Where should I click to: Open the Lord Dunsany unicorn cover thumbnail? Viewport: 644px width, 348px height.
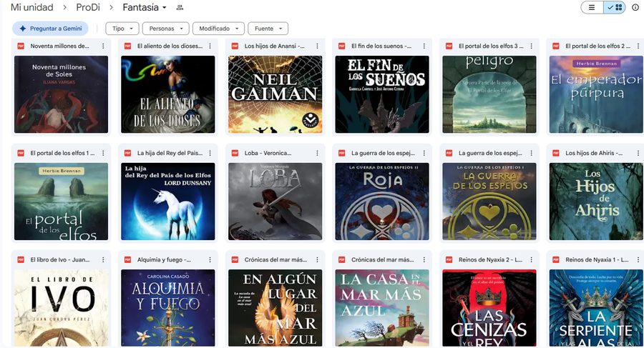coord(168,202)
